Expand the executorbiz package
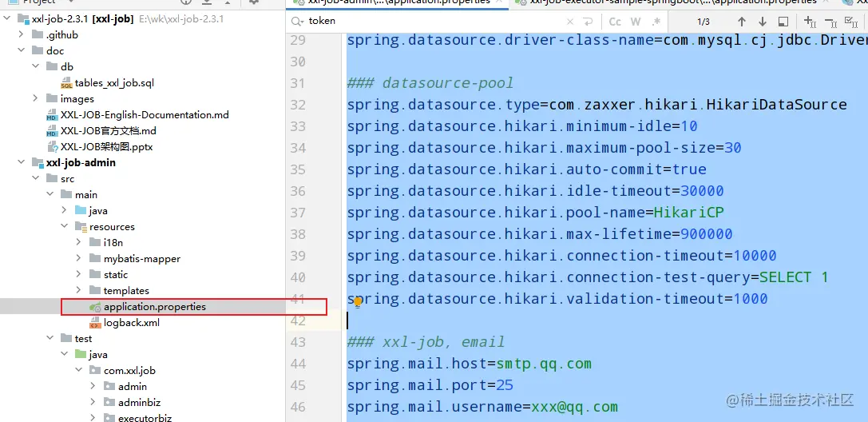The image size is (868, 422). [x=93, y=418]
